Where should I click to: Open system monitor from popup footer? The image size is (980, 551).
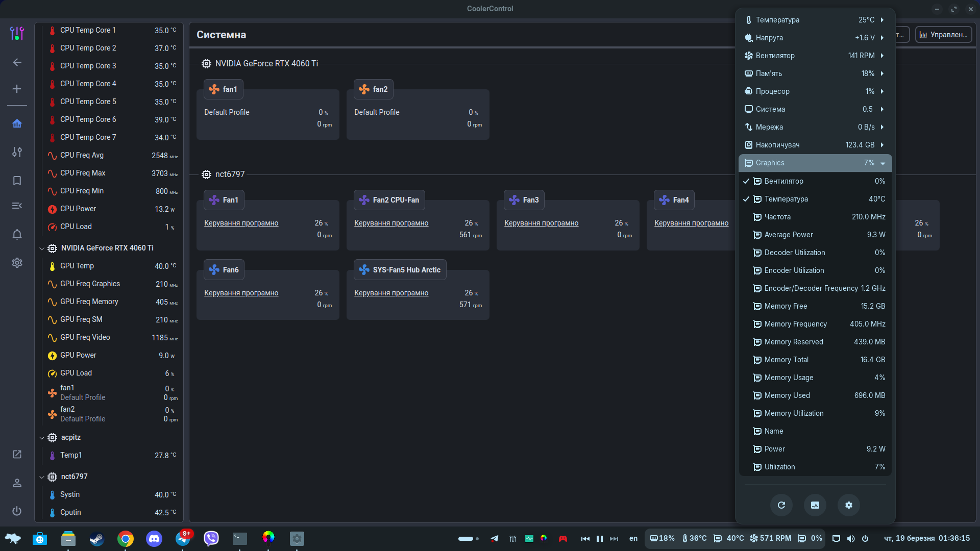point(815,505)
